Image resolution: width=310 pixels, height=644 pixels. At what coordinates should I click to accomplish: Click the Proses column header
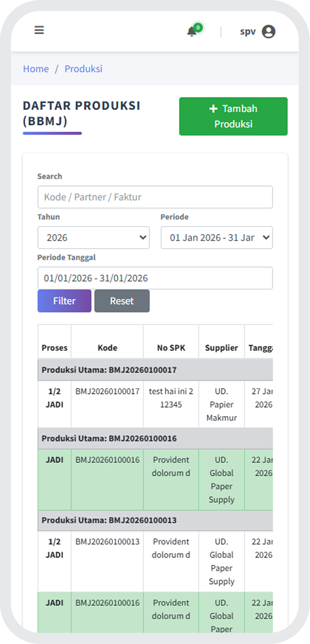(54, 348)
